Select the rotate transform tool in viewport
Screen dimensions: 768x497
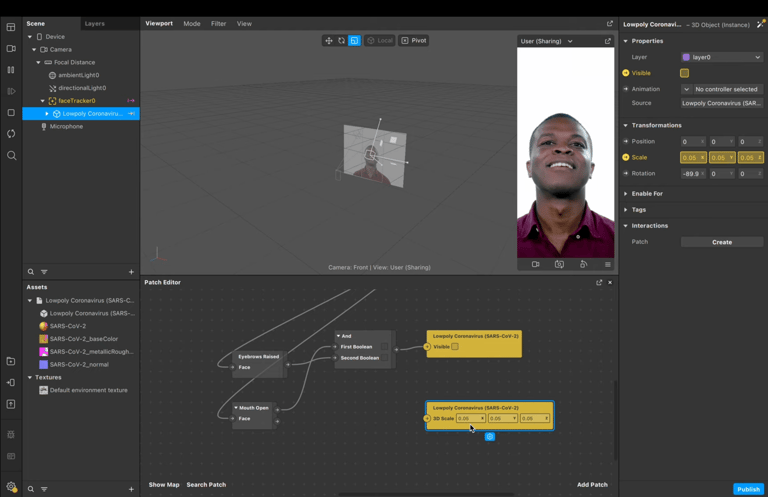point(341,41)
